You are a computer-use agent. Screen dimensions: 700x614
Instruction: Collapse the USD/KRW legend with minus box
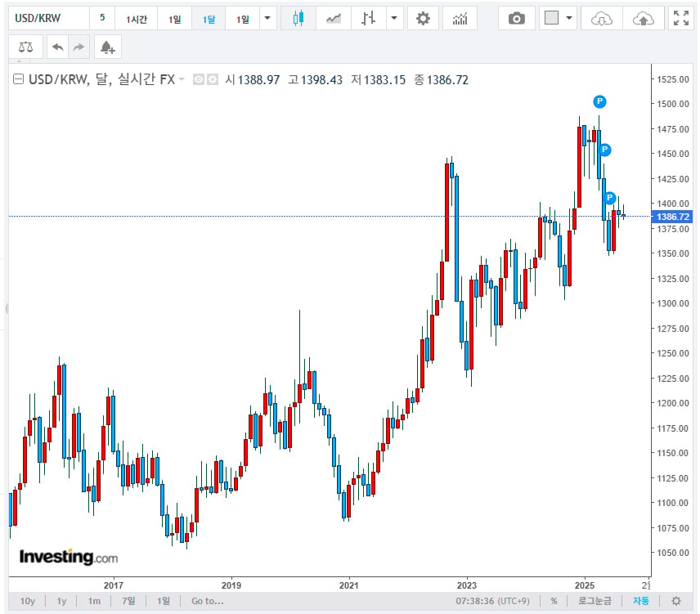pos(18,79)
